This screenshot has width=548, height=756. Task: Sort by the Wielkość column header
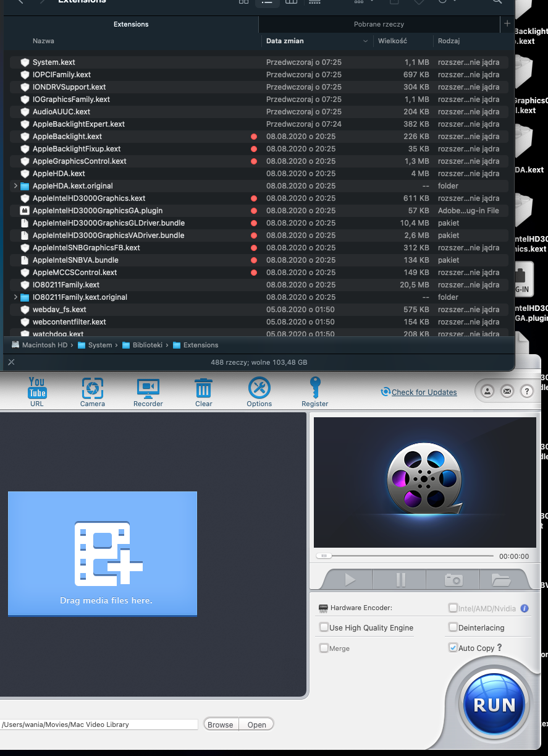394,41
